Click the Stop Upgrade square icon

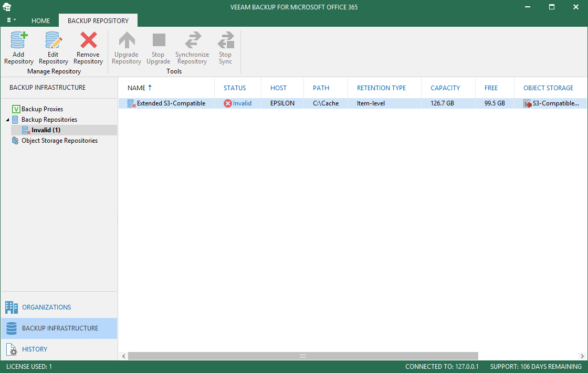tap(159, 40)
